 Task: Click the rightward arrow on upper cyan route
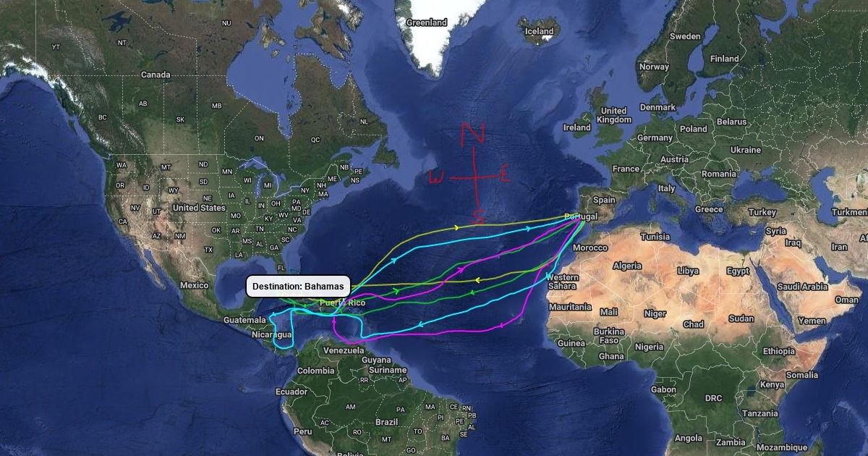[x=528, y=229]
